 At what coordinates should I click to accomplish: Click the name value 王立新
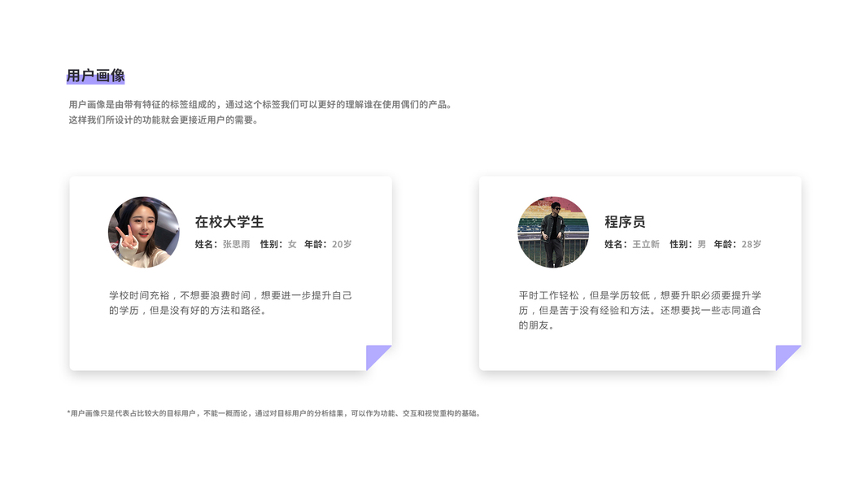click(646, 244)
